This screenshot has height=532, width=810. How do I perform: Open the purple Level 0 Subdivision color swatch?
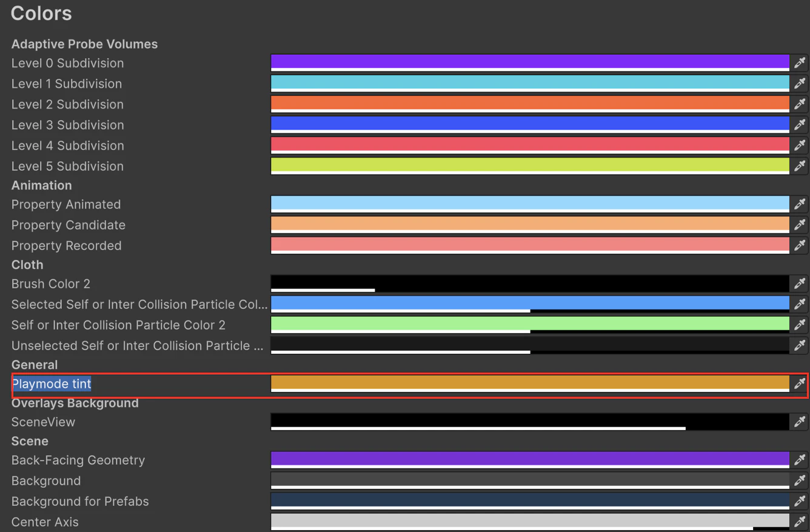(x=530, y=63)
